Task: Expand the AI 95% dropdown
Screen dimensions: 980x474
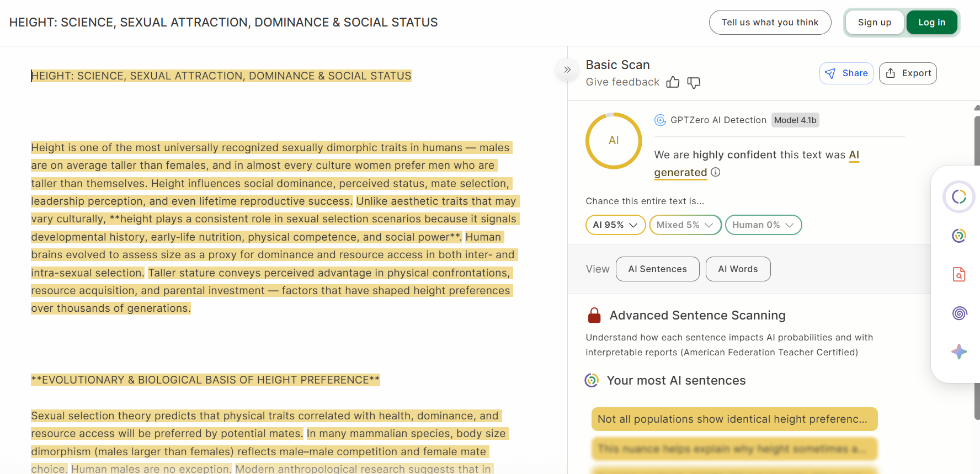Action: [x=615, y=225]
